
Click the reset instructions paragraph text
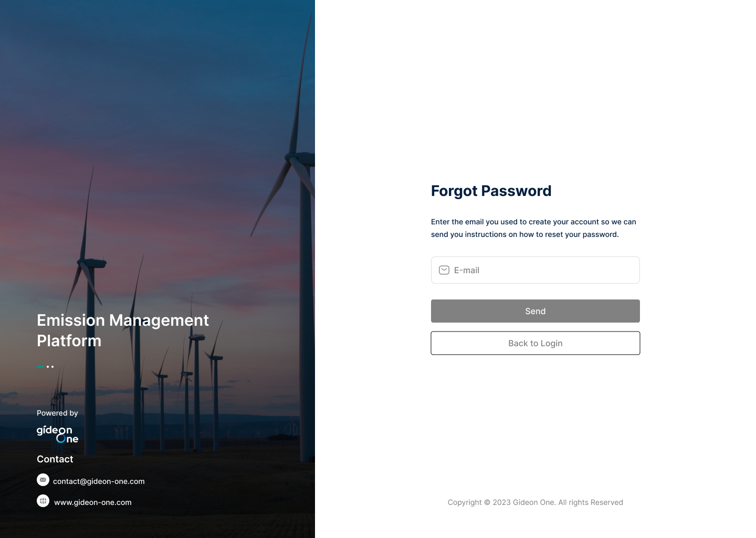(x=533, y=228)
